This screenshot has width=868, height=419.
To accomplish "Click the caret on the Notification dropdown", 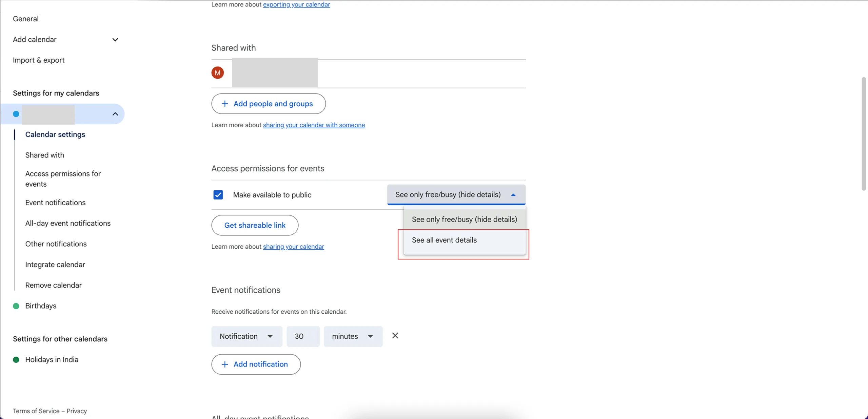I will tap(270, 336).
